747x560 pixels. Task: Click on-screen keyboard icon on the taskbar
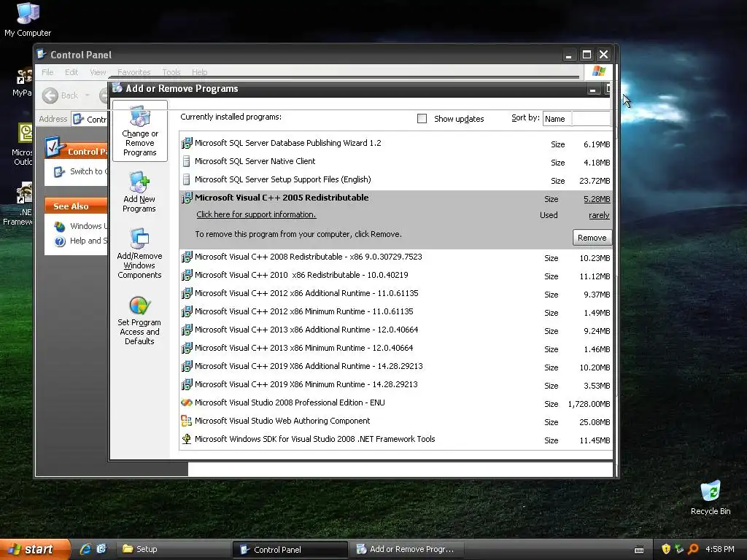pyautogui.click(x=639, y=550)
